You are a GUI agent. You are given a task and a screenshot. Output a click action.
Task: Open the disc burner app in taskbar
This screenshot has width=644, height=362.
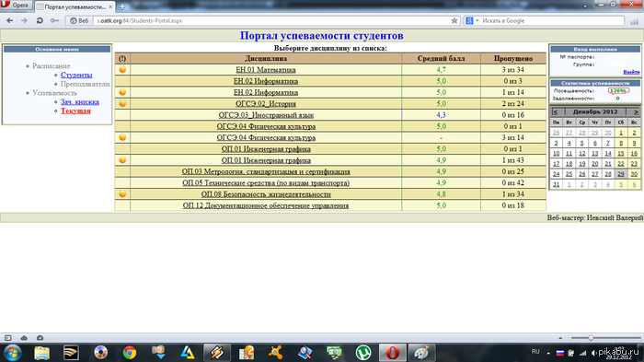100,353
